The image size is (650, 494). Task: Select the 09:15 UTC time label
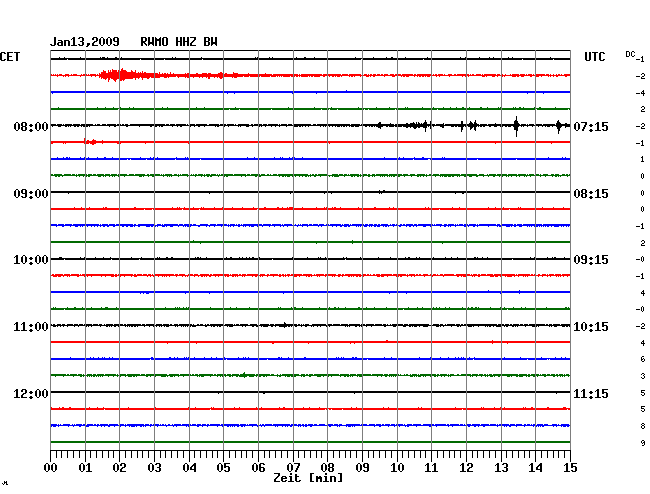tap(591, 260)
